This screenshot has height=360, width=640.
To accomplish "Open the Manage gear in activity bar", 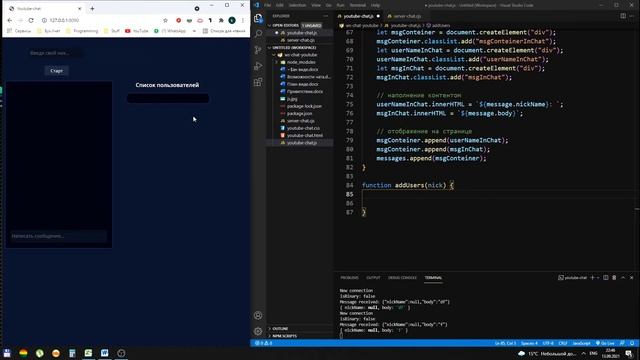I will 258,331.
